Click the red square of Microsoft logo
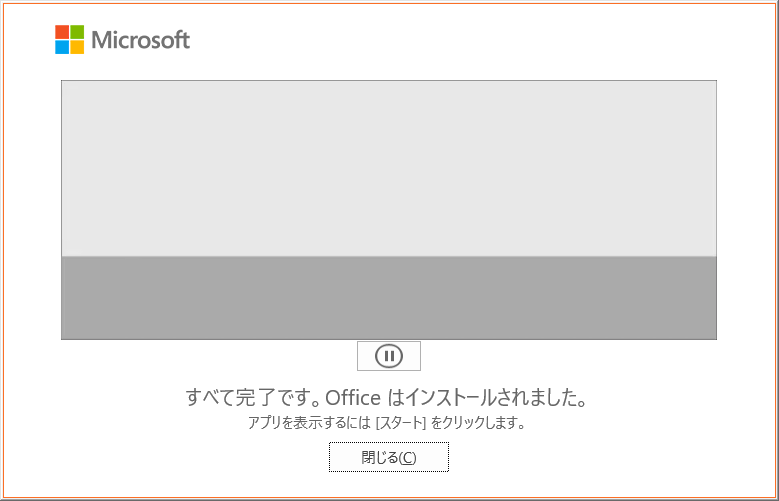The width and height of the screenshot is (779, 501). tap(62, 32)
